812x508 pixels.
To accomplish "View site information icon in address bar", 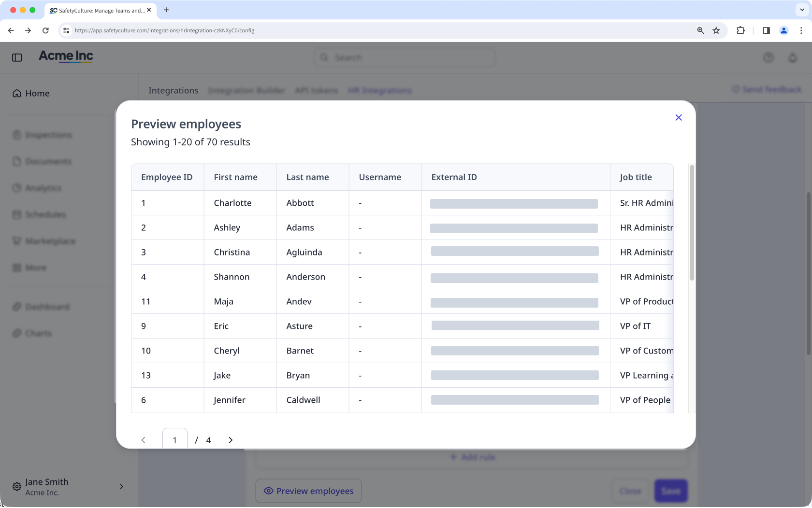I will 66,30.
